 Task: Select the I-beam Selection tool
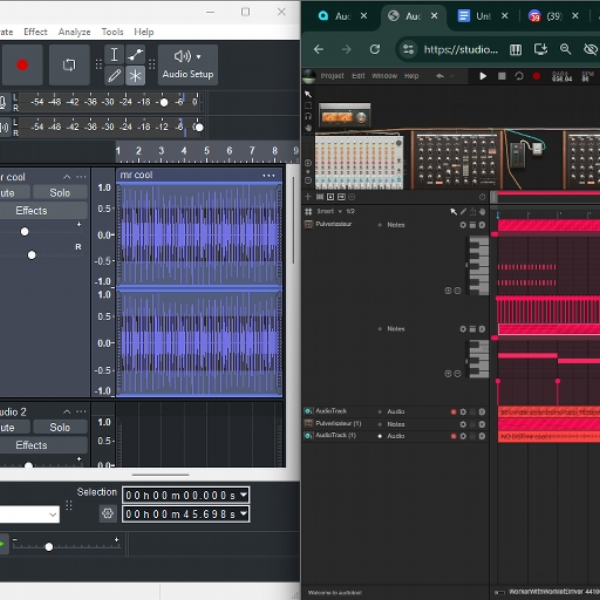point(114,55)
